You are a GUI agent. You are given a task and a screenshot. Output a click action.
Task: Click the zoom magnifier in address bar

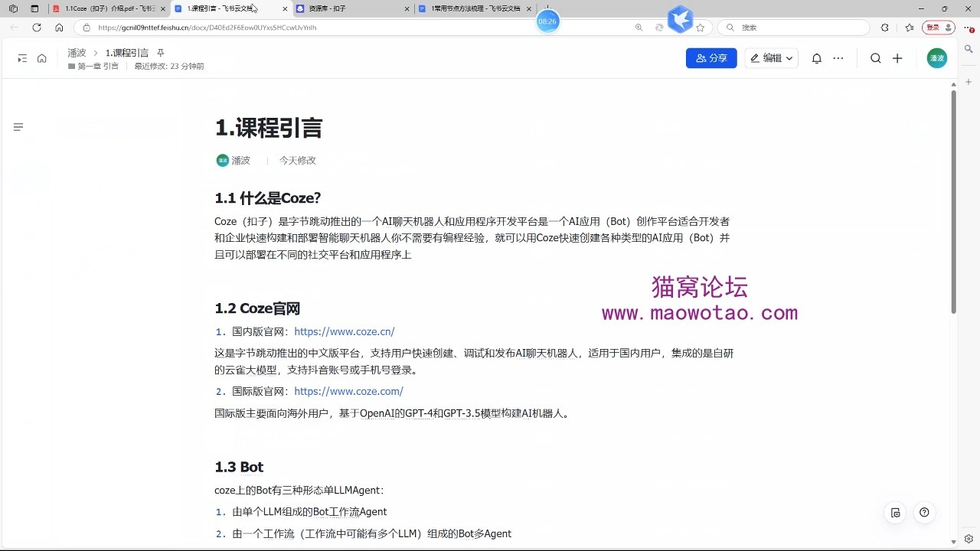[639, 28]
